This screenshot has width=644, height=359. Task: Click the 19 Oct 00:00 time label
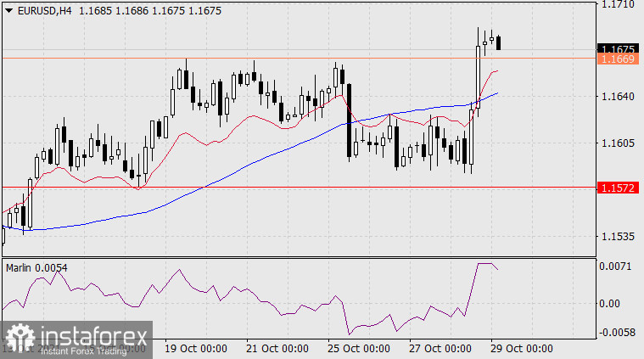[x=194, y=348]
